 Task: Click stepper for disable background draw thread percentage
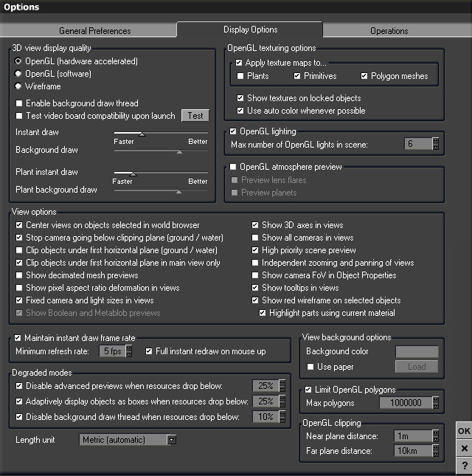click(281, 417)
